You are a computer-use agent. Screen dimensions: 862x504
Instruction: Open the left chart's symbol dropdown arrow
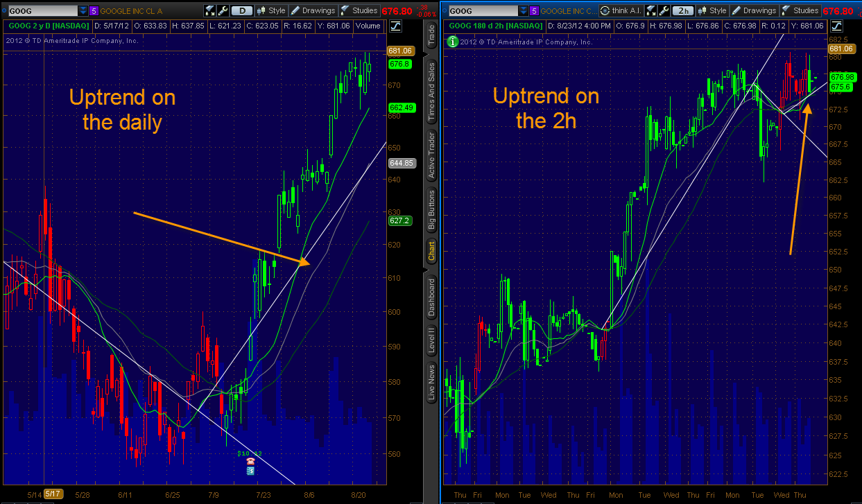point(83,11)
